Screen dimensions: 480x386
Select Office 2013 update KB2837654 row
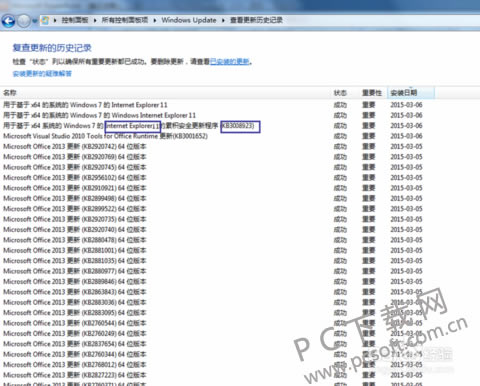coord(213,344)
